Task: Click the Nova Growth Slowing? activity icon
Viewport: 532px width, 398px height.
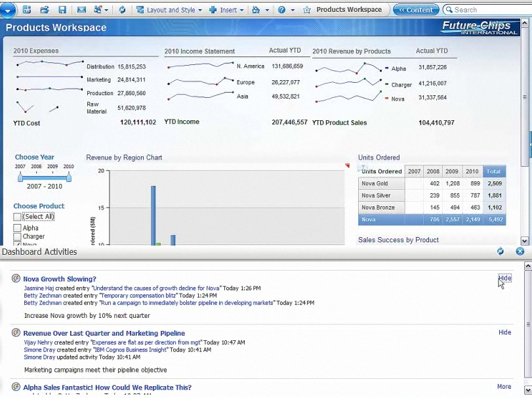Action: [x=16, y=278]
